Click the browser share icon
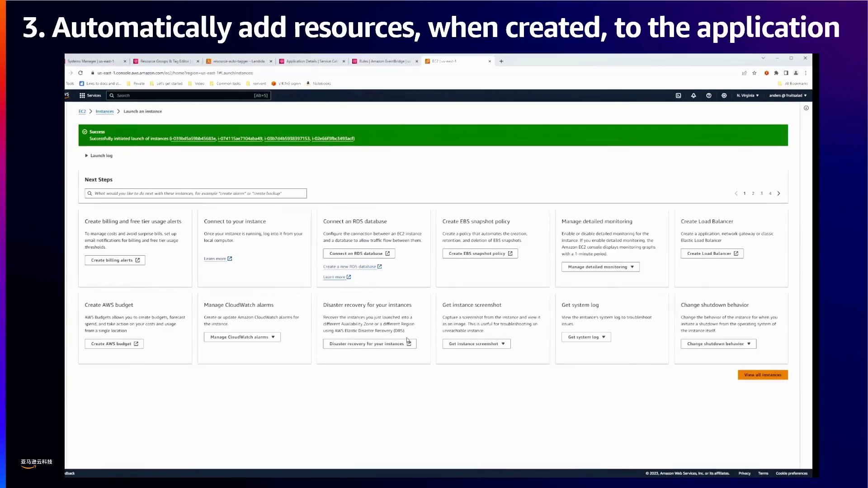Screen dimensions: 868x488 (744, 73)
